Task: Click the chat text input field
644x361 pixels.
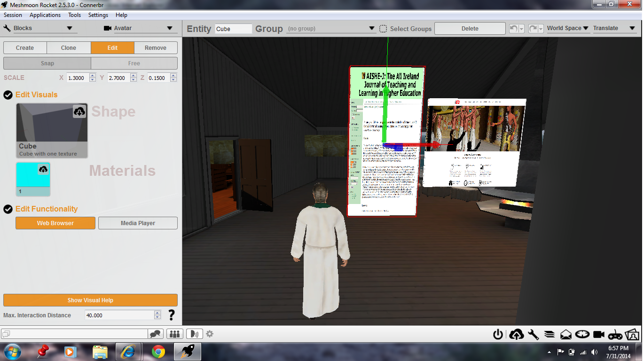Action: click(75, 334)
